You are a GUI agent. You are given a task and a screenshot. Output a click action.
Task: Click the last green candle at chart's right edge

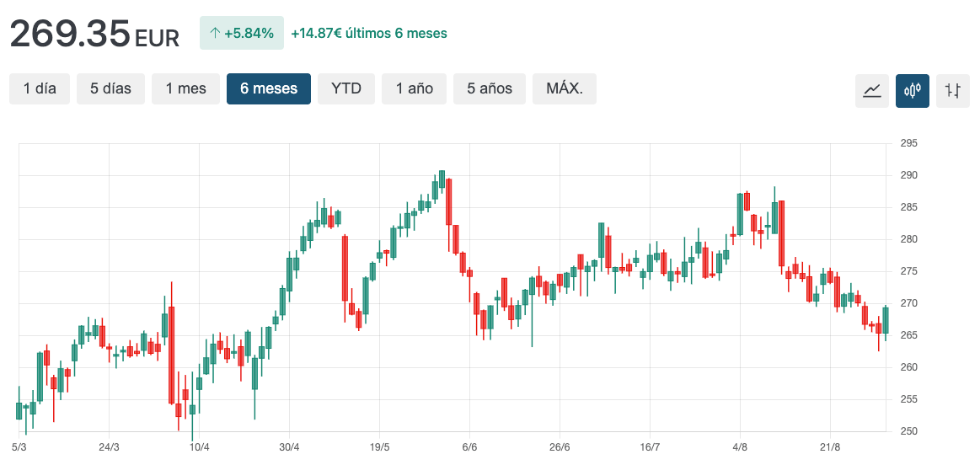(885, 321)
